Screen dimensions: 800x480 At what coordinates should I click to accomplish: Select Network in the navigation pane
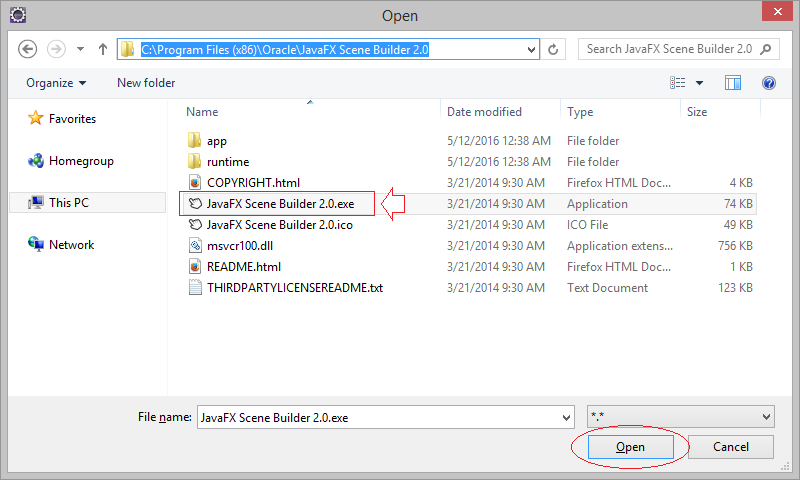[71, 245]
